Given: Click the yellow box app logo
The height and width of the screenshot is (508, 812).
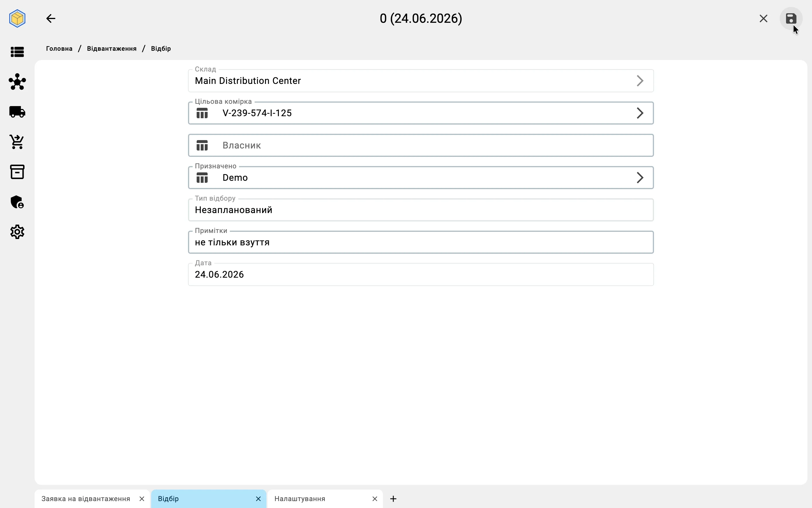Looking at the screenshot, I should point(17,18).
